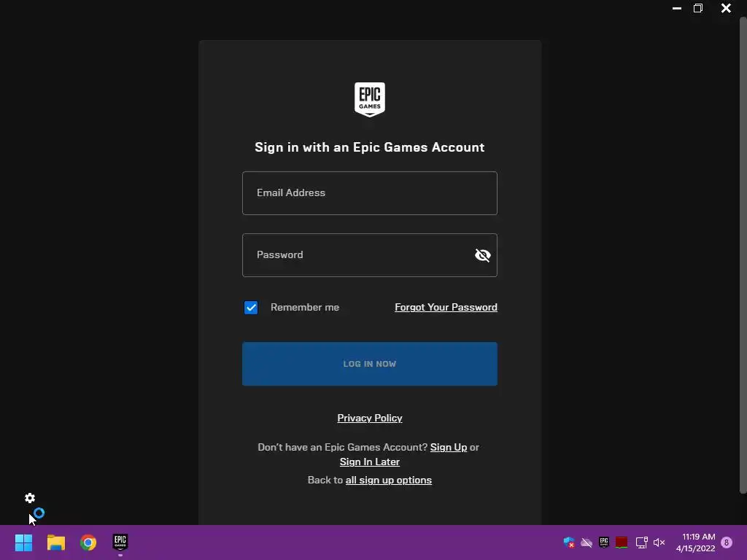The width and height of the screenshot is (747, 560).
Task: Open the settings gear icon
Action: pyautogui.click(x=30, y=498)
